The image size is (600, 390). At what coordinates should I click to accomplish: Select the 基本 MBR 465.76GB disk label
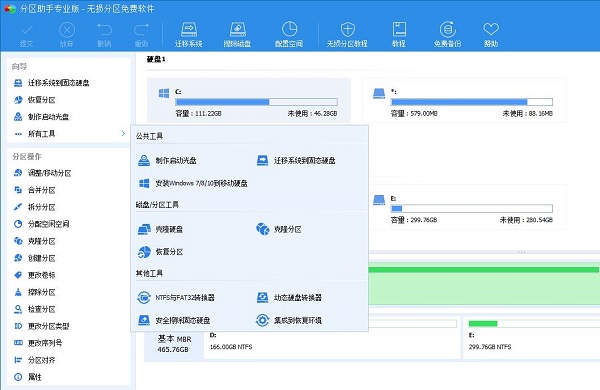(x=174, y=344)
